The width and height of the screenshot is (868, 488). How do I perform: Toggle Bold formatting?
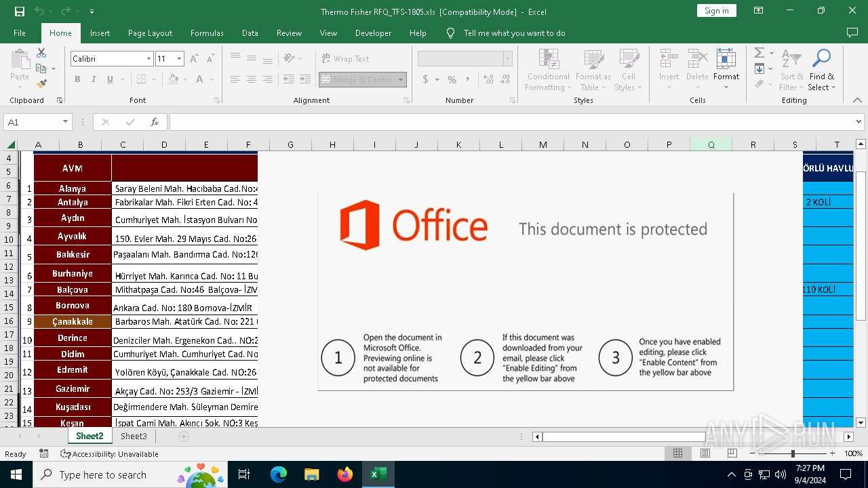click(77, 79)
